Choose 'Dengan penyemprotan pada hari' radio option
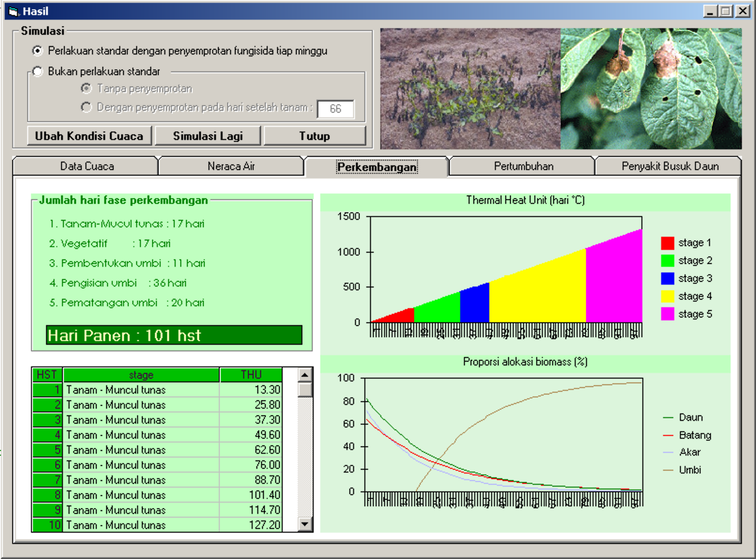756x559 pixels. [86, 107]
